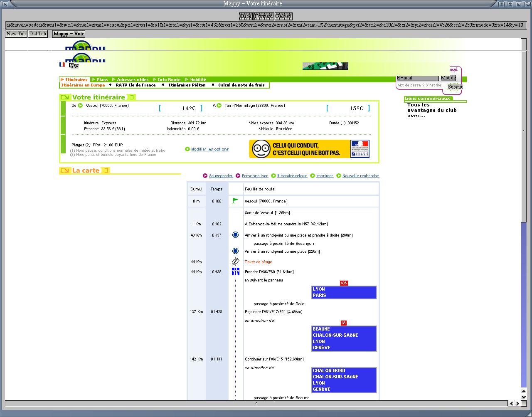Click the Personnaliser link
Image resolution: width=532 pixels, height=417 pixels.
click(255, 176)
